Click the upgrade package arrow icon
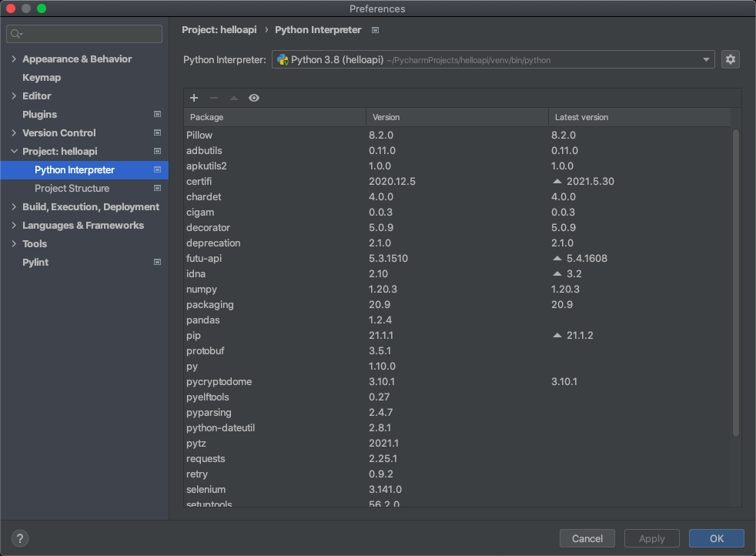Image resolution: width=756 pixels, height=556 pixels. [x=234, y=98]
